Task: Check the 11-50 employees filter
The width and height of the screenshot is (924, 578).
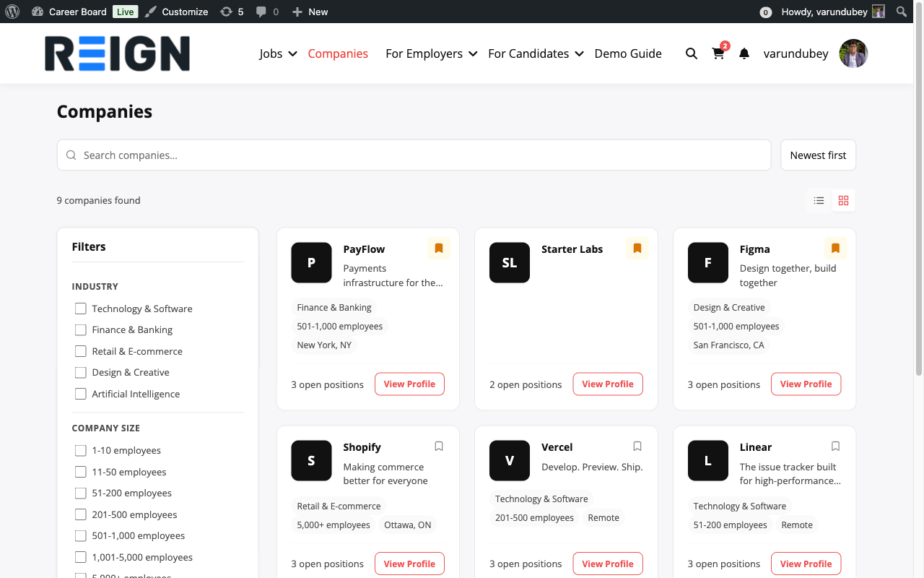Action: 81,472
